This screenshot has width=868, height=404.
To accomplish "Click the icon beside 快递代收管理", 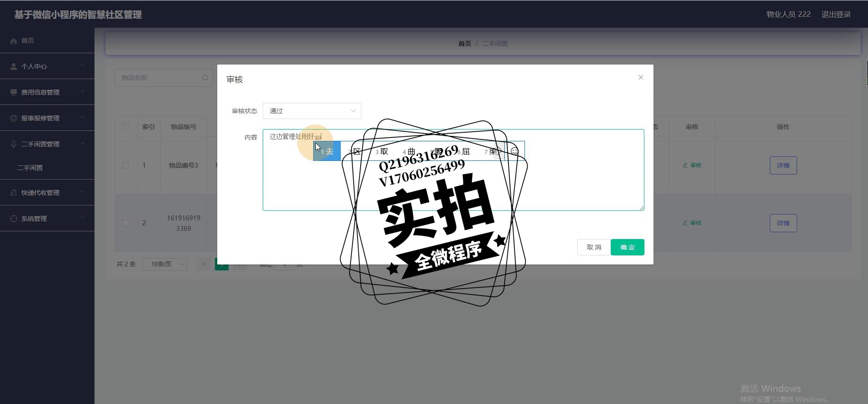I will [14, 193].
